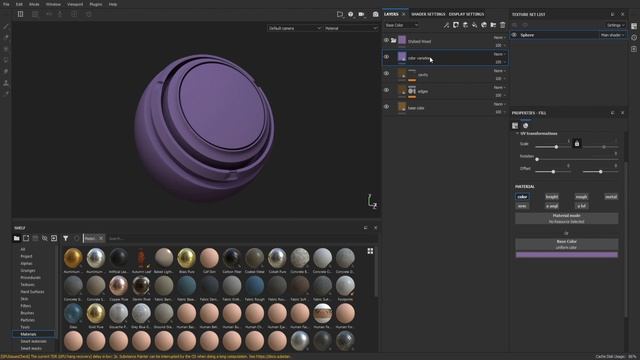The image size is (640, 360).
Task: Open the Viewport menu
Action: pyautogui.click(x=75, y=4)
